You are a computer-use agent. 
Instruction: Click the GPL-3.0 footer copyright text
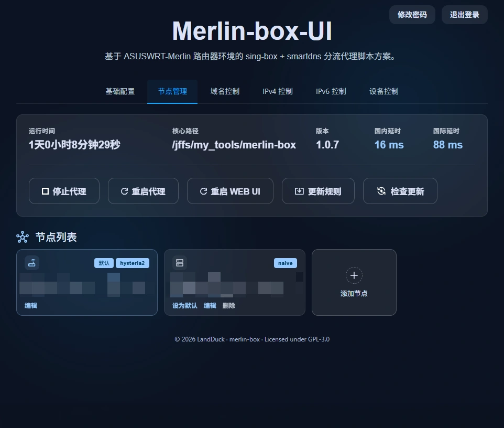pyautogui.click(x=252, y=339)
